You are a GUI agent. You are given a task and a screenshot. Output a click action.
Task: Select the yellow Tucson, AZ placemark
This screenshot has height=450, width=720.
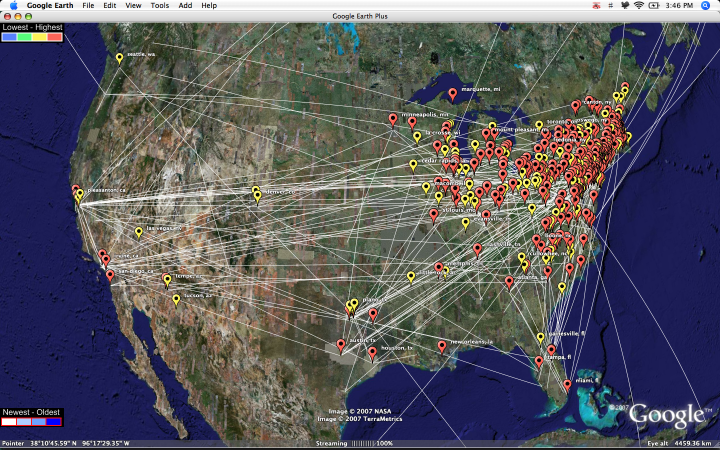tap(176, 299)
